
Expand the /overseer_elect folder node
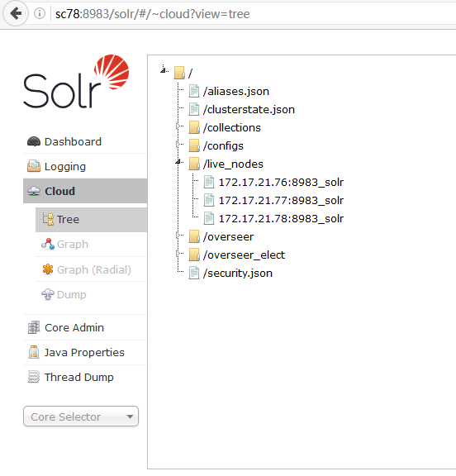point(178,253)
